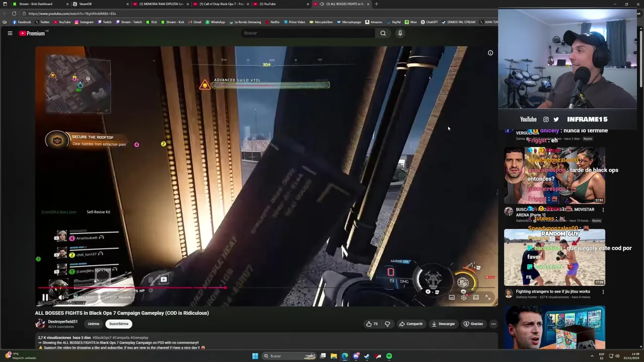Open the taskbar volume control
Image resolution: width=644 pixels, height=362 pixels.
click(x=617, y=356)
